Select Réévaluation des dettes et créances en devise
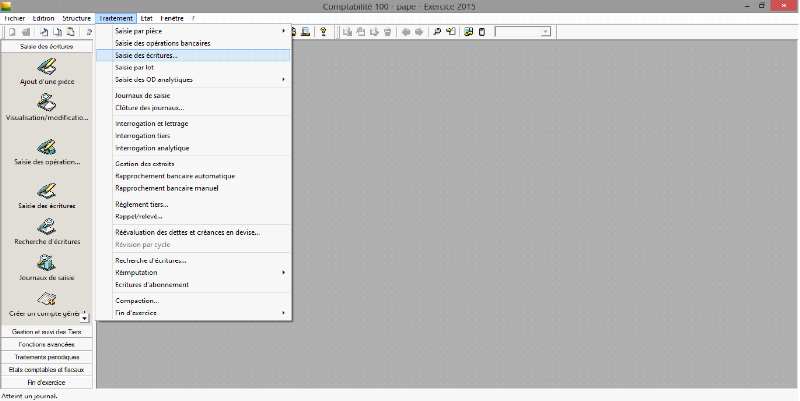Image resolution: width=800 pixels, height=401 pixels. click(194, 232)
